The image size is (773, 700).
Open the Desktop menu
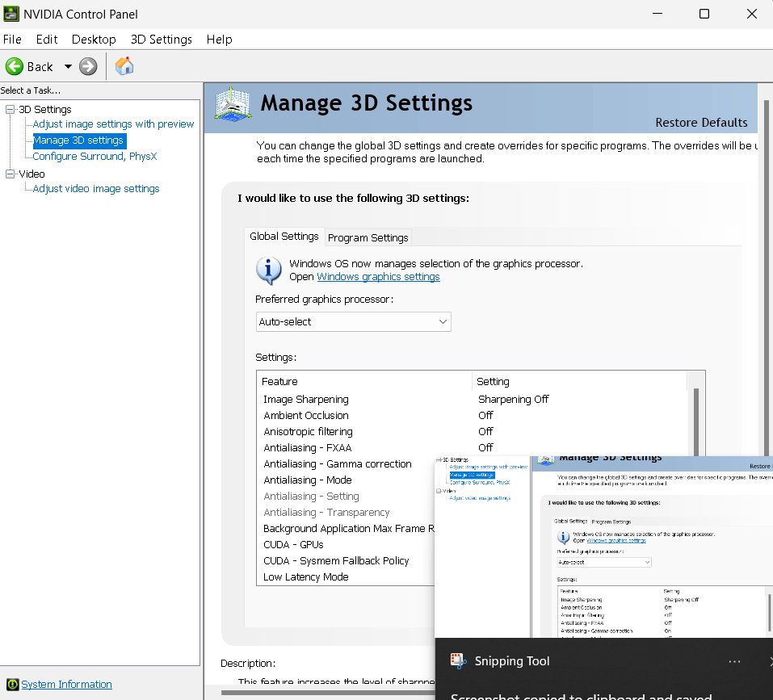point(94,40)
